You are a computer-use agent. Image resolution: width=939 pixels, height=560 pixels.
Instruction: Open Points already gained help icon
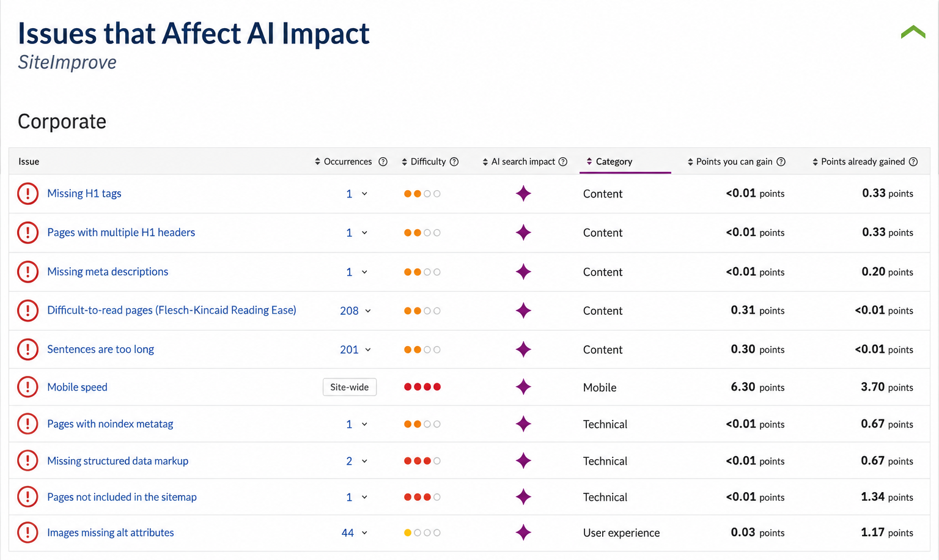(x=913, y=161)
